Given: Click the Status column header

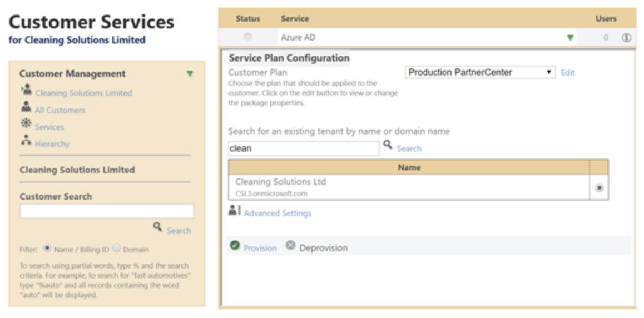Looking at the screenshot, I should coord(248,19).
